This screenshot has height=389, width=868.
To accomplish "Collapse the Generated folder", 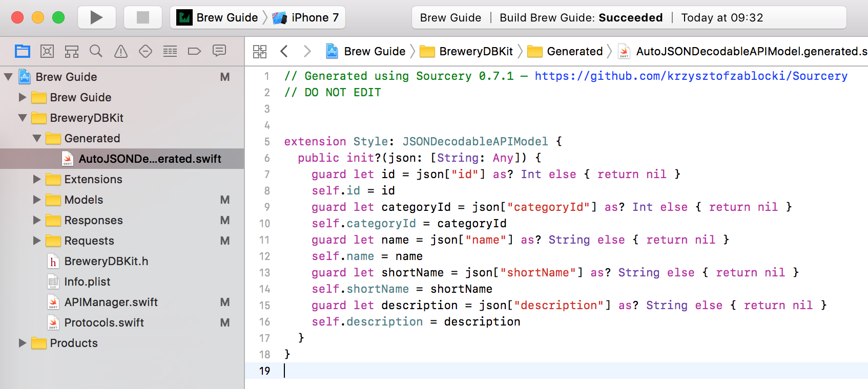I will pyautogui.click(x=37, y=138).
